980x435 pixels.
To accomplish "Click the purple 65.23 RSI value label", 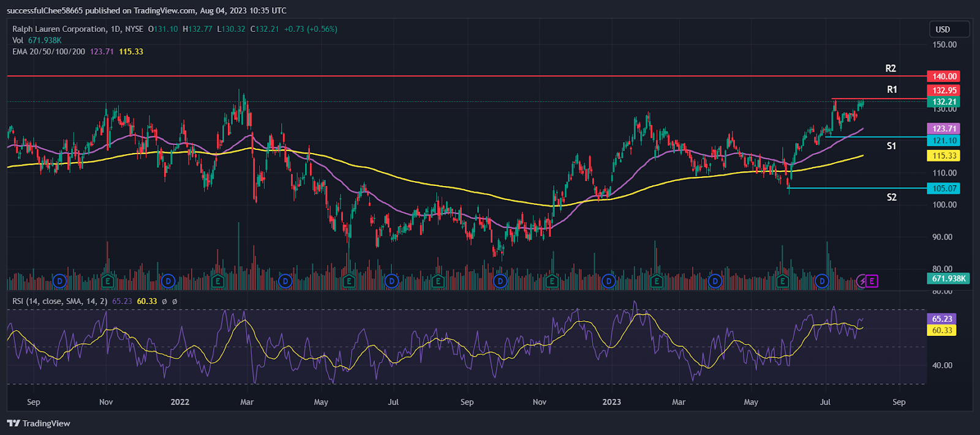I will click(942, 319).
